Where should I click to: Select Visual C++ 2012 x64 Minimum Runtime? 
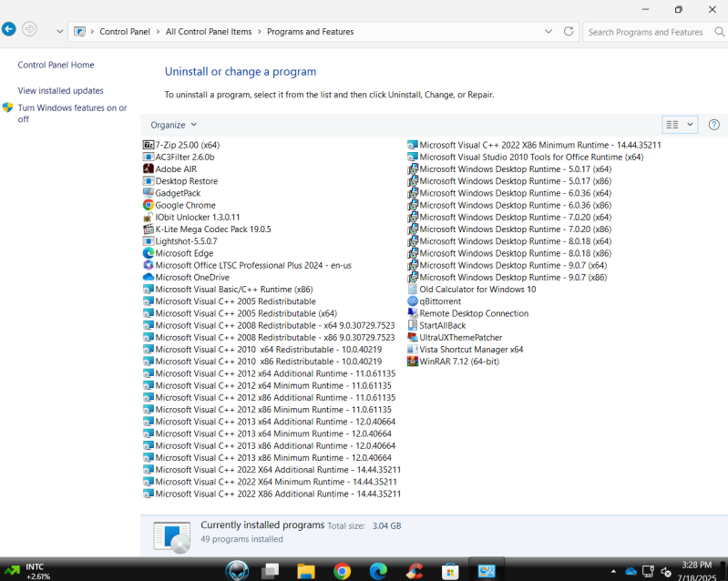[268, 385]
